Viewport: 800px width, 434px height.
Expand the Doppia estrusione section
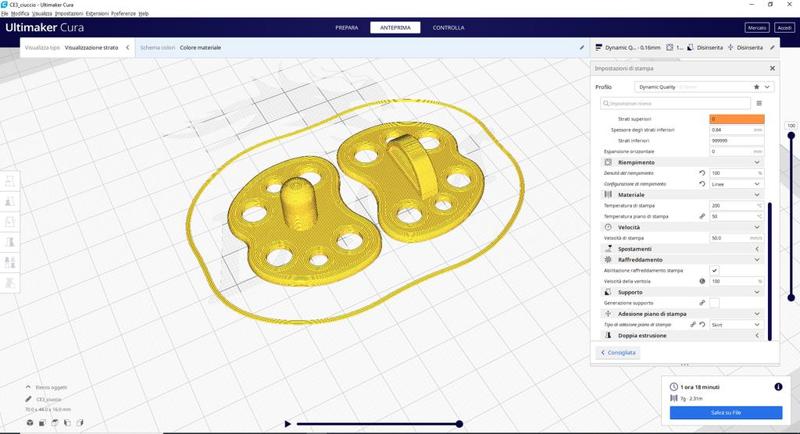click(x=683, y=336)
